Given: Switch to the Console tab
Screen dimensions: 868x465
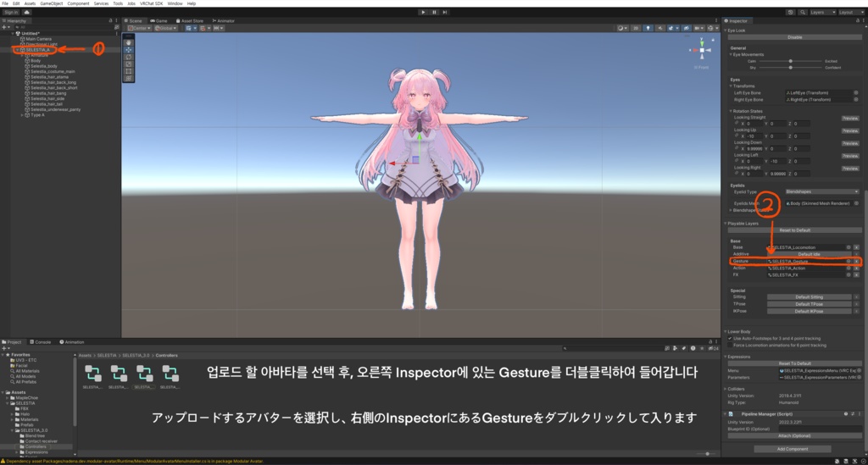Looking at the screenshot, I should point(41,341).
